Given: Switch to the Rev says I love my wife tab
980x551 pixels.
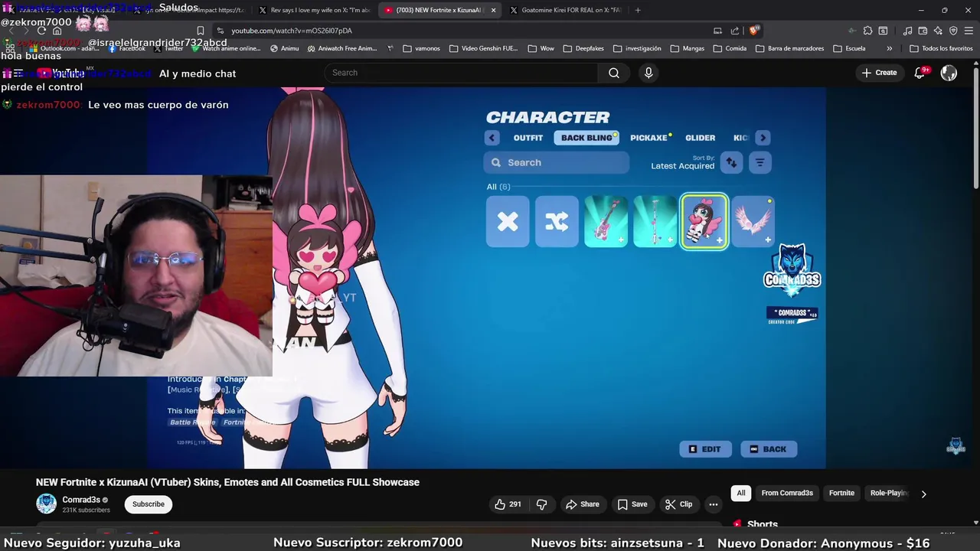Looking at the screenshot, I should coord(314,10).
